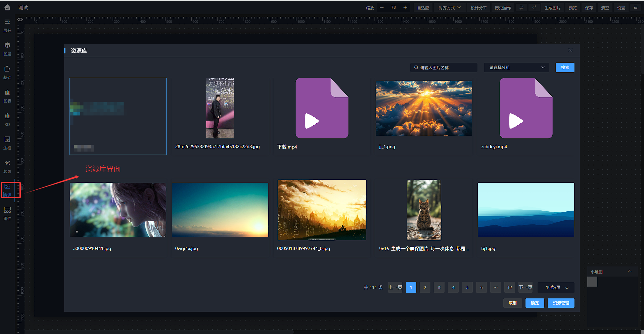
Task: Click the redo arrow icon
Action: [x=534, y=7]
